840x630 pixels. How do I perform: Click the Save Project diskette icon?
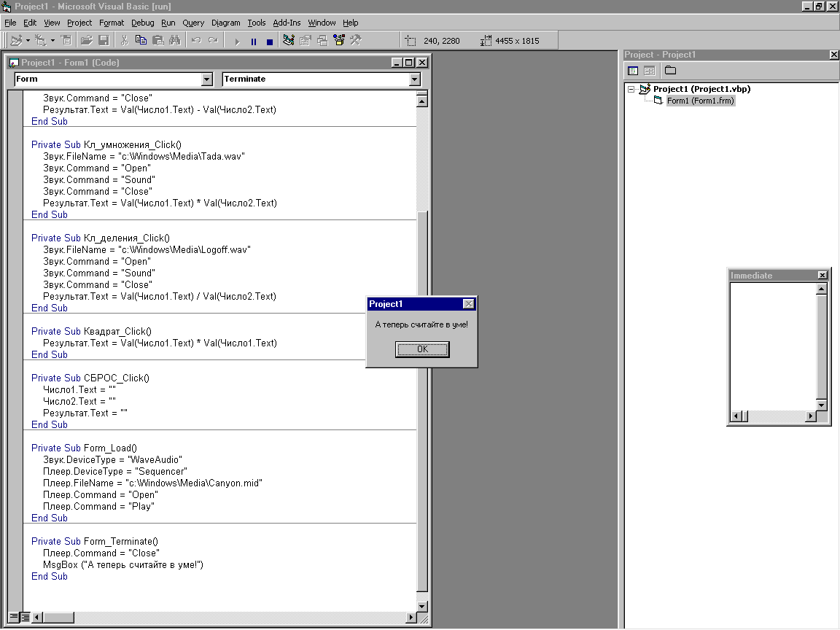click(104, 40)
